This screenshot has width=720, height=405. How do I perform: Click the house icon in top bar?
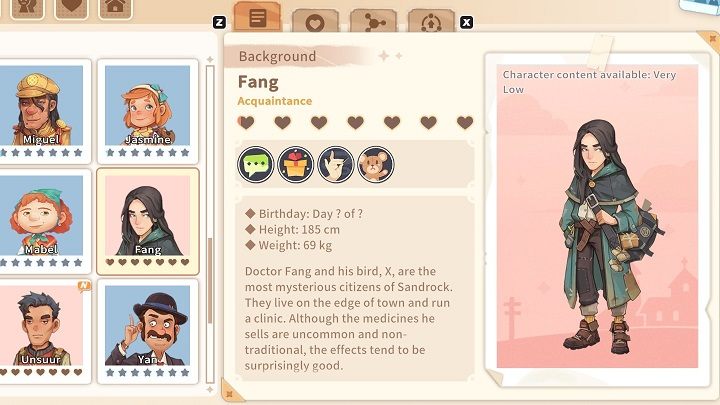[x=115, y=6]
